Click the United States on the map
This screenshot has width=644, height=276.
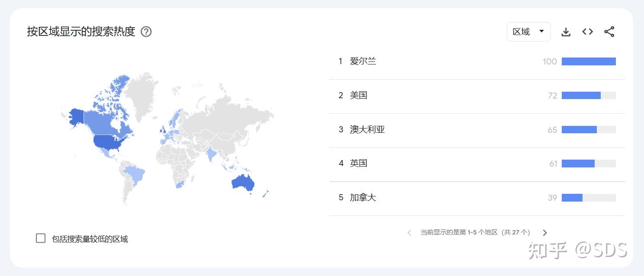112,141
